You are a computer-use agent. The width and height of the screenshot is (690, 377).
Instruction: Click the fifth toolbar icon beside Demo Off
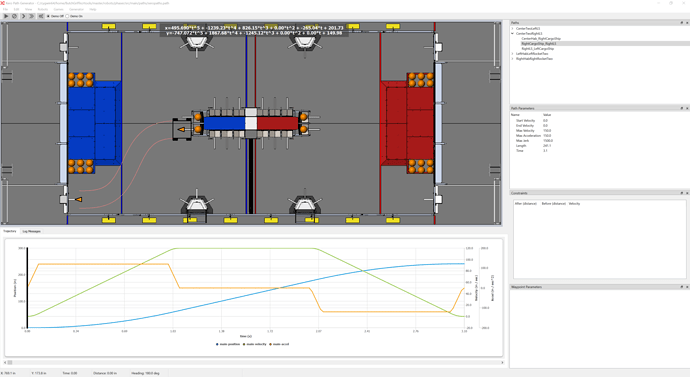[41, 16]
